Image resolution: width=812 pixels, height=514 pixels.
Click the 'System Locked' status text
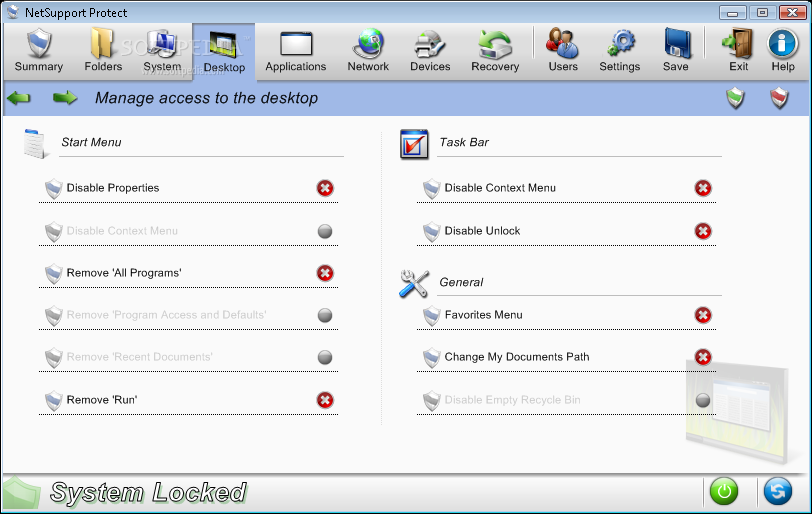[149, 492]
